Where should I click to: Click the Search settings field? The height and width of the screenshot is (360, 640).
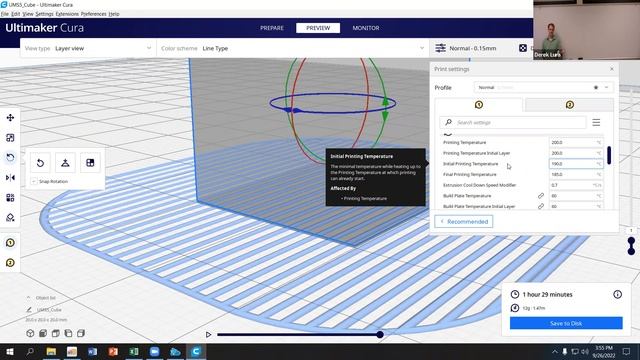click(513, 122)
